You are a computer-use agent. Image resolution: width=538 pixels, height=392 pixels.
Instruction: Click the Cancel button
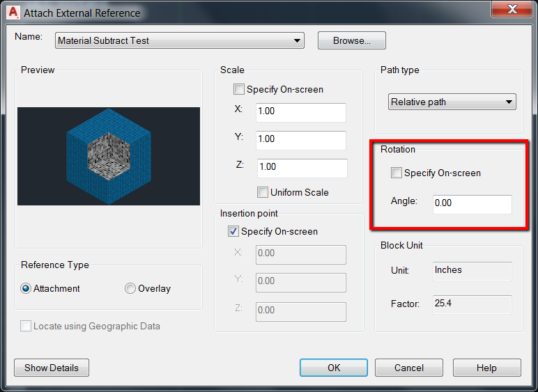click(x=409, y=368)
